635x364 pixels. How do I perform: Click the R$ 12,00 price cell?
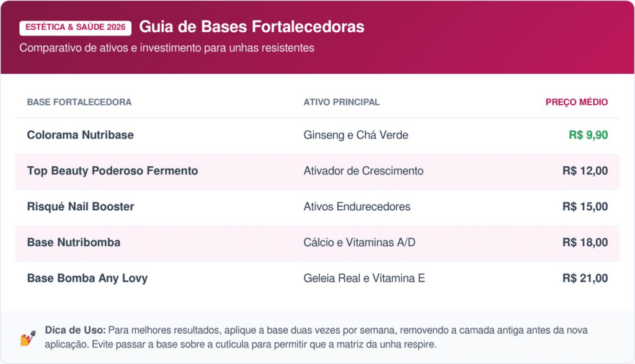coord(585,171)
